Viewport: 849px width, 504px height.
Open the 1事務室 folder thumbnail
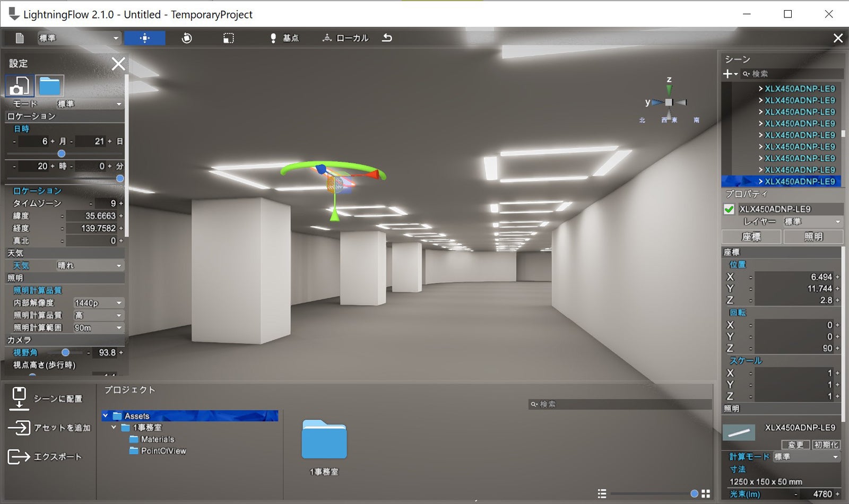(324, 439)
